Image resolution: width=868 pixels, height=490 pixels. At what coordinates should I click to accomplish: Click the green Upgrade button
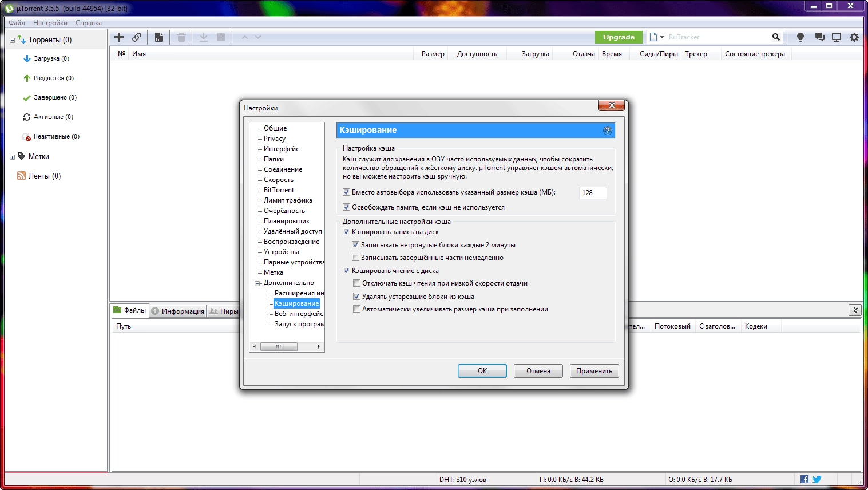coord(619,37)
